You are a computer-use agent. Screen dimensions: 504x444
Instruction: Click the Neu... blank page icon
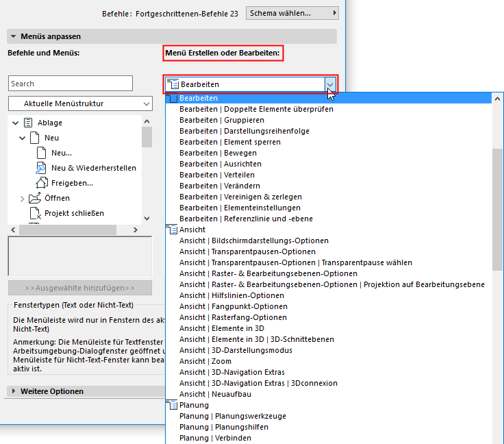click(x=41, y=153)
